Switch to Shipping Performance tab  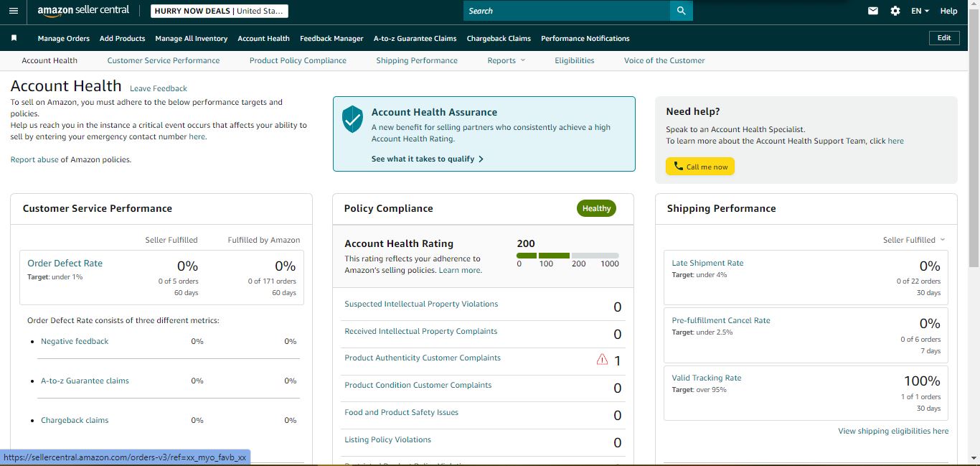pyautogui.click(x=417, y=60)
